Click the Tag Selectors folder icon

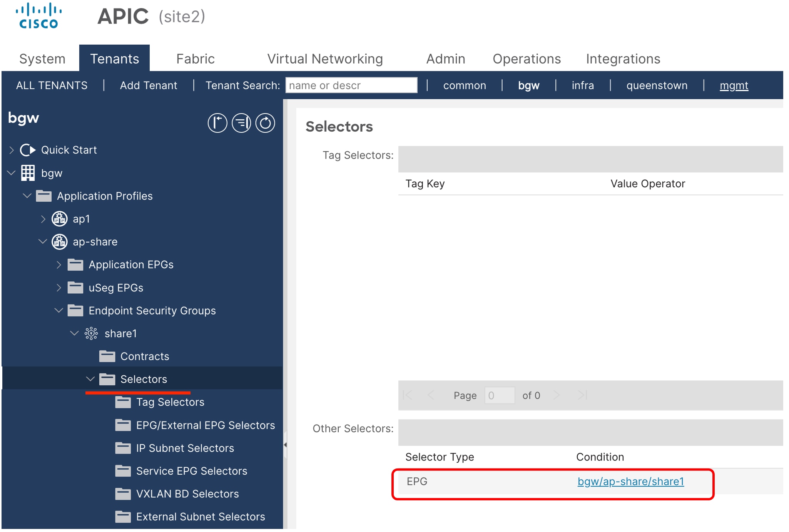pos(123,402)
